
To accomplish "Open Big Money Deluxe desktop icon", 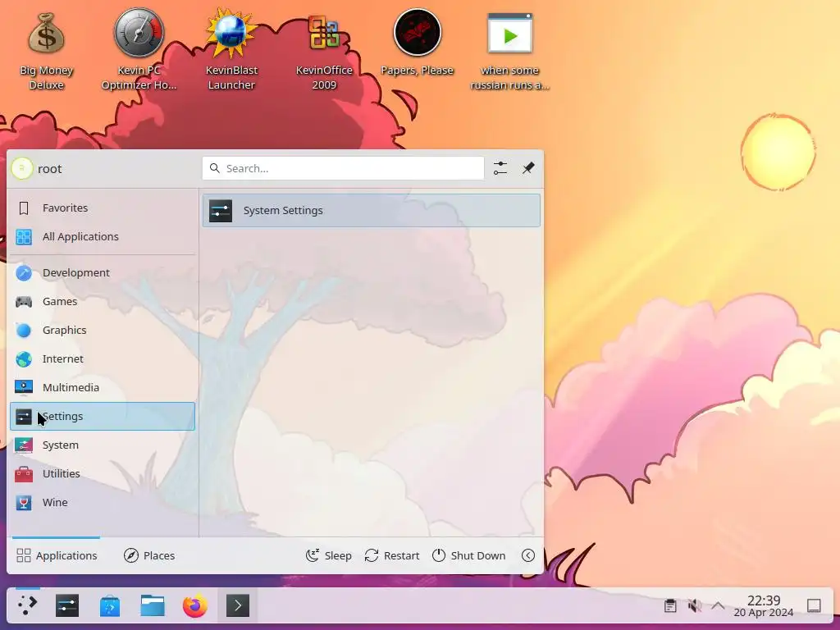I will [x=46, y=51].
